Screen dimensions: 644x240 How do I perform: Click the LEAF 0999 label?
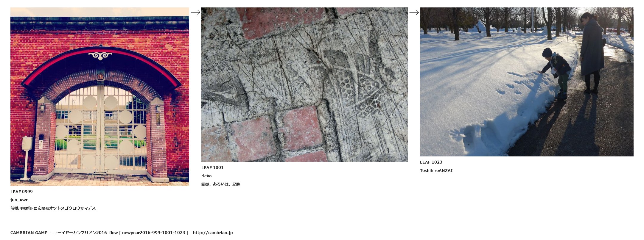point(21,192)
